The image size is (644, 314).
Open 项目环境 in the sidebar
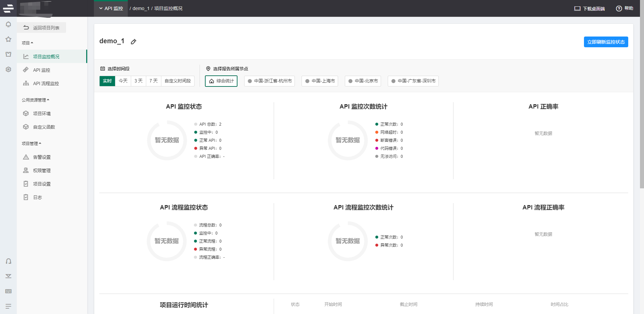[x=52, y=113]
